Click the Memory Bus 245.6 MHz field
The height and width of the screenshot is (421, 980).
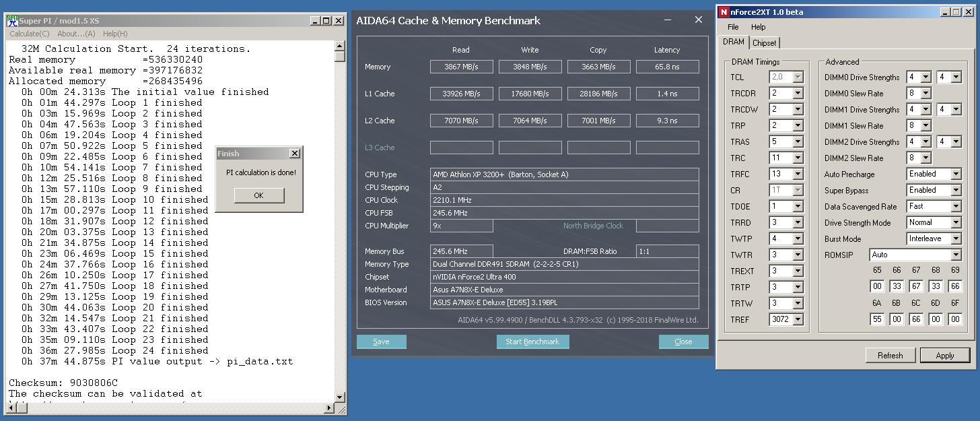pyautogui.click(x=462, y=251)
